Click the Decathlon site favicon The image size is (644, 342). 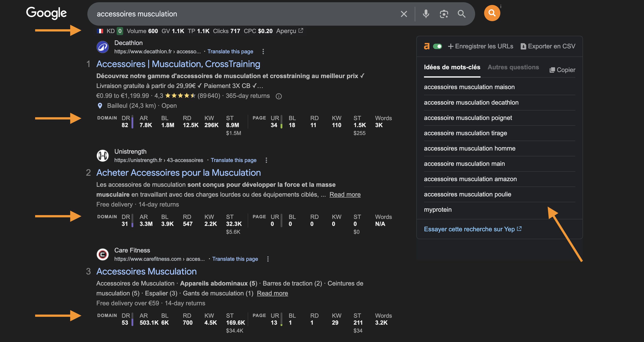point(102,47)
